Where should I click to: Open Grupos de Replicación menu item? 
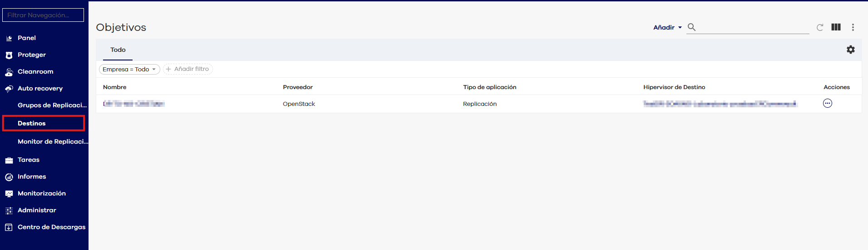tap(52, 105)
